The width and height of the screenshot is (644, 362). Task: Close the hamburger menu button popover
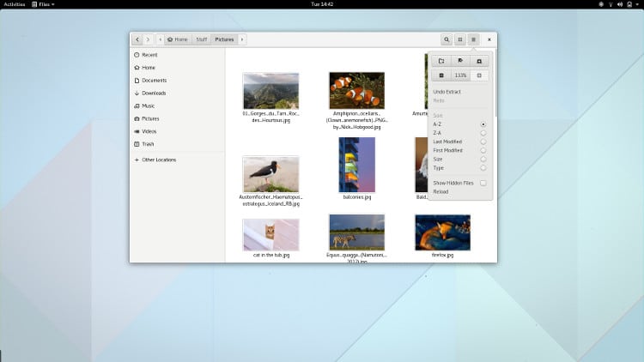tap(473, 39)
